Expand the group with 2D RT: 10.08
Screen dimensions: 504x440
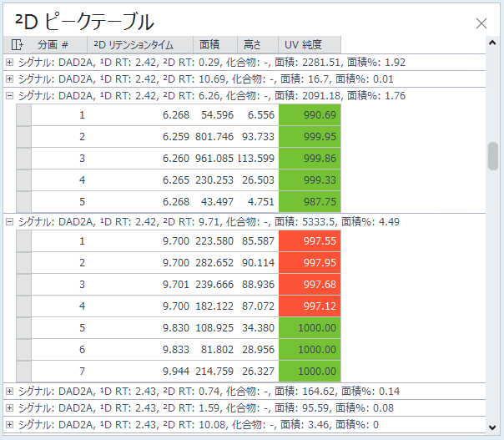[x=10, y=425]
